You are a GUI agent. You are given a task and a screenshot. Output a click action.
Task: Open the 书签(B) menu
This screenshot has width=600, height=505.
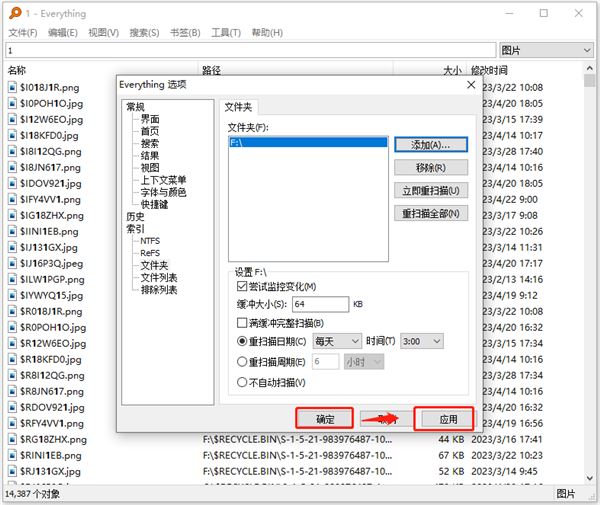point(185,33)
